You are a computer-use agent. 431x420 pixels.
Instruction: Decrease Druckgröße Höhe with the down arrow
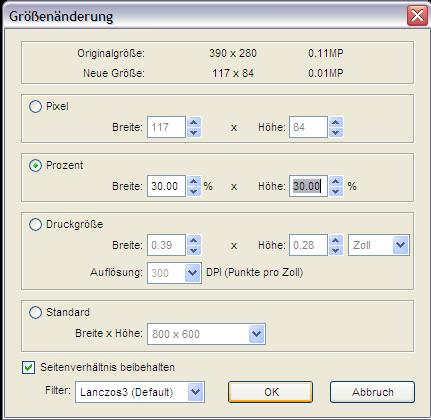336,250
